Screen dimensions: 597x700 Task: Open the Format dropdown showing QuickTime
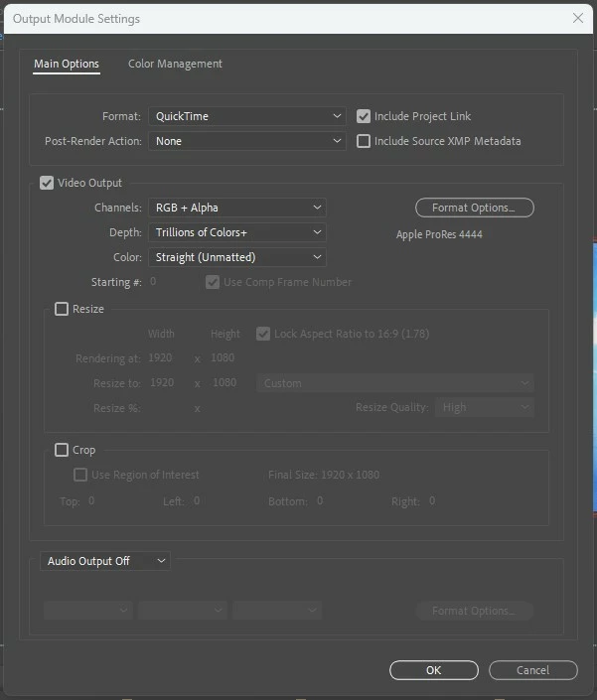pos(247,116)
